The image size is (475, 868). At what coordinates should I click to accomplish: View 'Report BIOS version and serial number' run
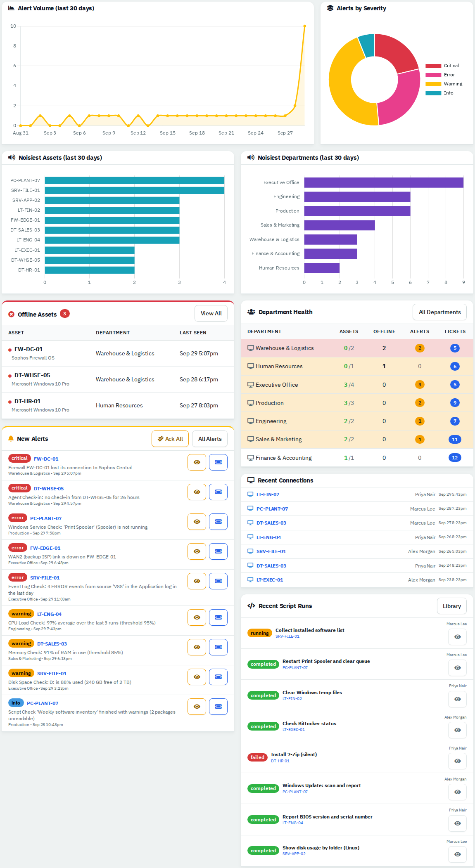point(457,823)
